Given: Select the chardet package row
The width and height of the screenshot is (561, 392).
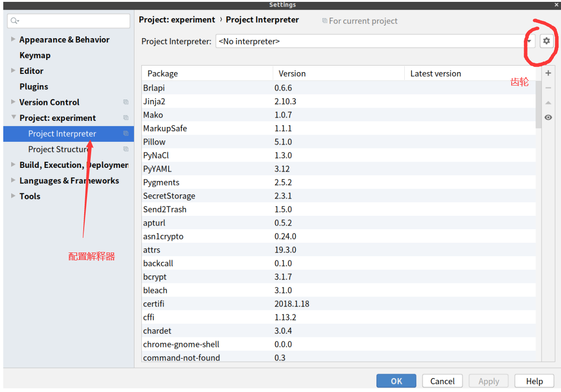Looking at the screenshot, I should click(x=339, y=331).
